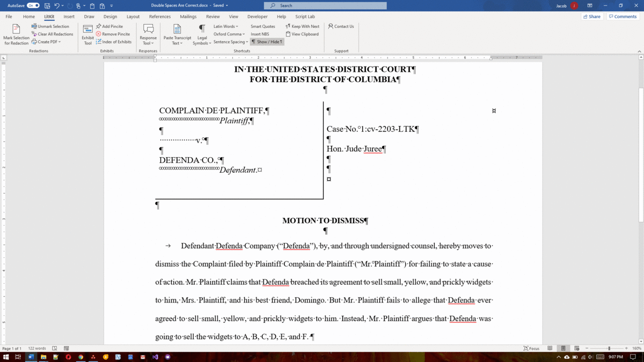Toggle the AutoSave switch
The image size is (644, 362).
[33, 5]
